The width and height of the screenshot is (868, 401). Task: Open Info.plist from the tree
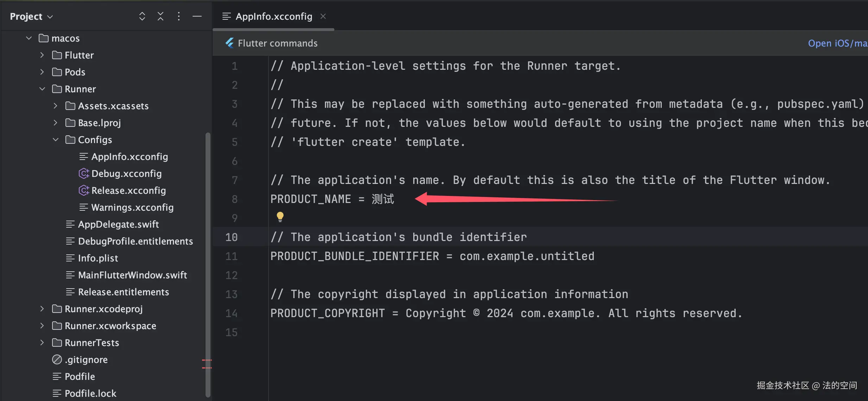click(x=98, y=258)
